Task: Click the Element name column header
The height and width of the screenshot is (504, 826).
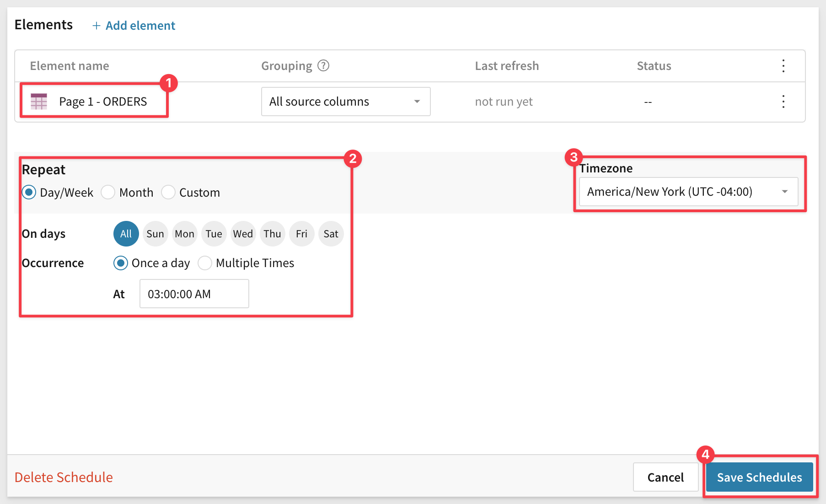Action: tap(70, 66)
